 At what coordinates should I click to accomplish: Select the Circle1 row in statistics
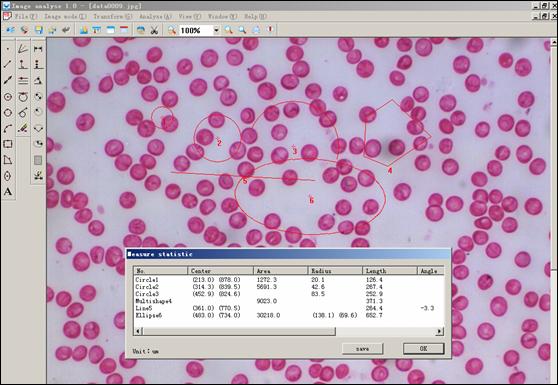tap(289, 280)
